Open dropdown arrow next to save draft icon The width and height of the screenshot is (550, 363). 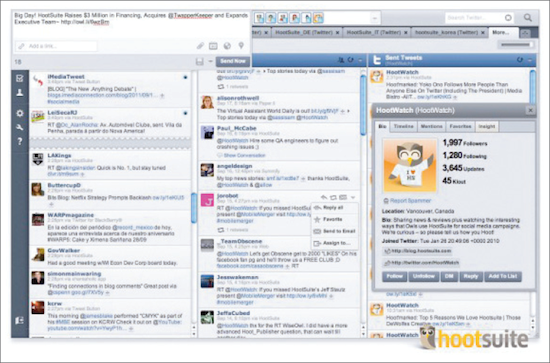[x=210, y=61]
